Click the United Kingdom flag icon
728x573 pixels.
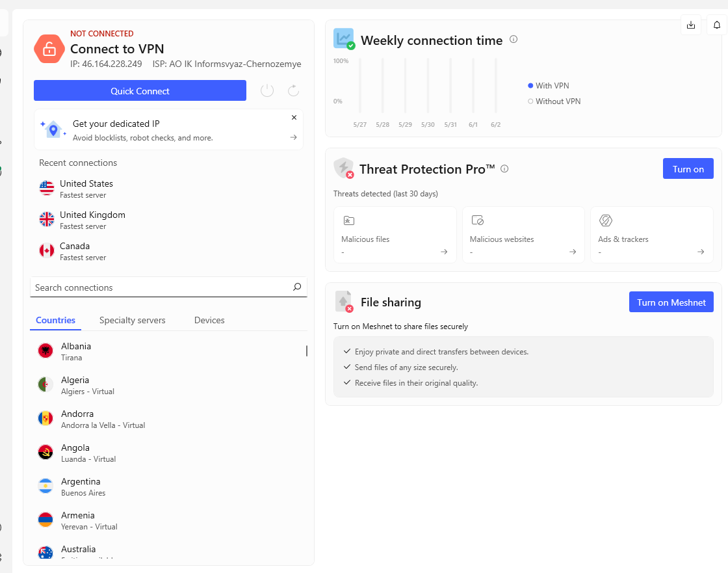pyautogui.click(x=46, y=219)
